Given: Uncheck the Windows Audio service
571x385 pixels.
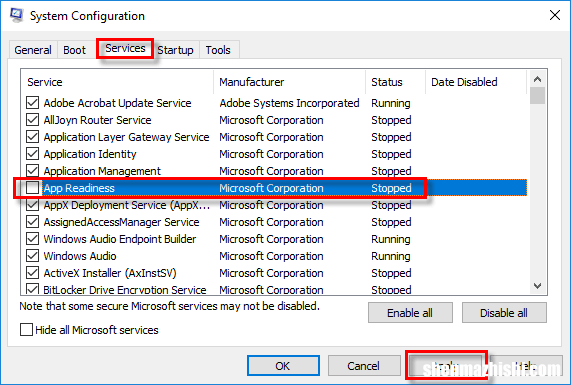Looking at the screenshot, I should pos(32,256).
